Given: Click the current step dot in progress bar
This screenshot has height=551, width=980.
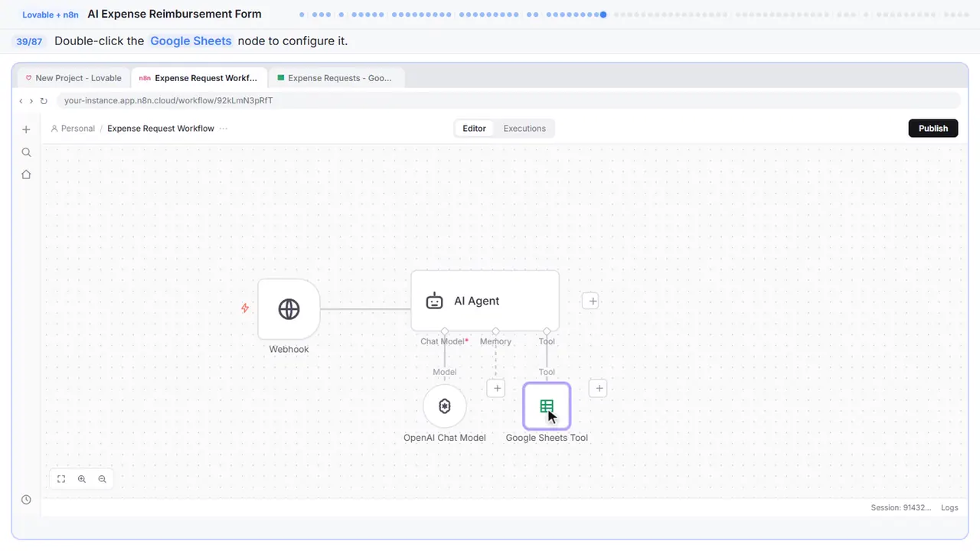Looking at the screenshot, I should pos(604,15).
